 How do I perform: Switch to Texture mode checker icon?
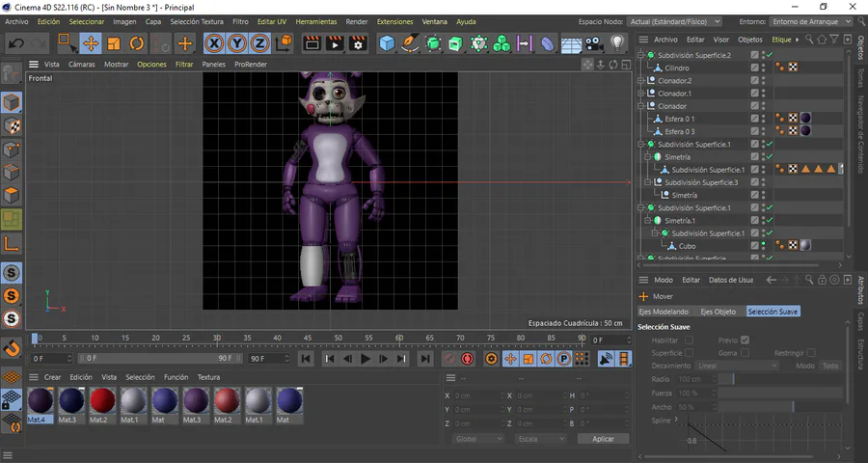[12, 126]
